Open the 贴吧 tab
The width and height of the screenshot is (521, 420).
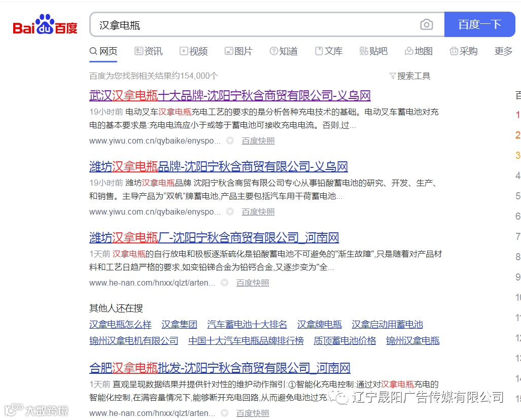coord(373,52)
